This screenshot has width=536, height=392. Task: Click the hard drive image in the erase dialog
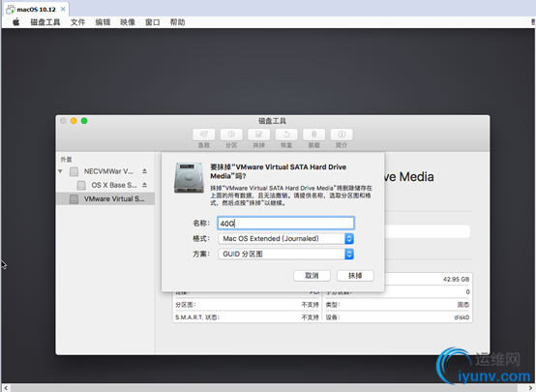[189, 178]
